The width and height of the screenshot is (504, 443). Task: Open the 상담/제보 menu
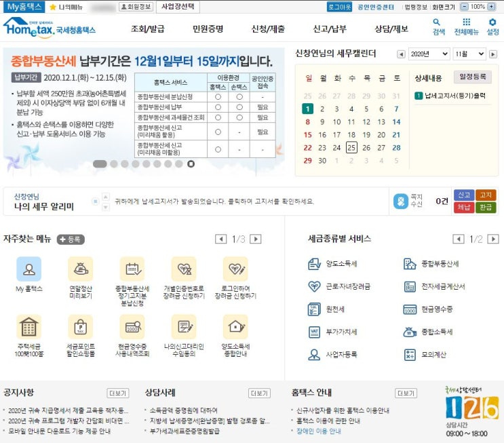click(391, 29)
